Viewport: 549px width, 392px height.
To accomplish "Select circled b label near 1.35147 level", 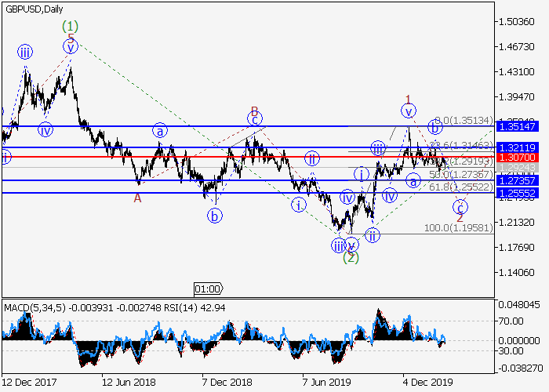I will tap(433, 128).
